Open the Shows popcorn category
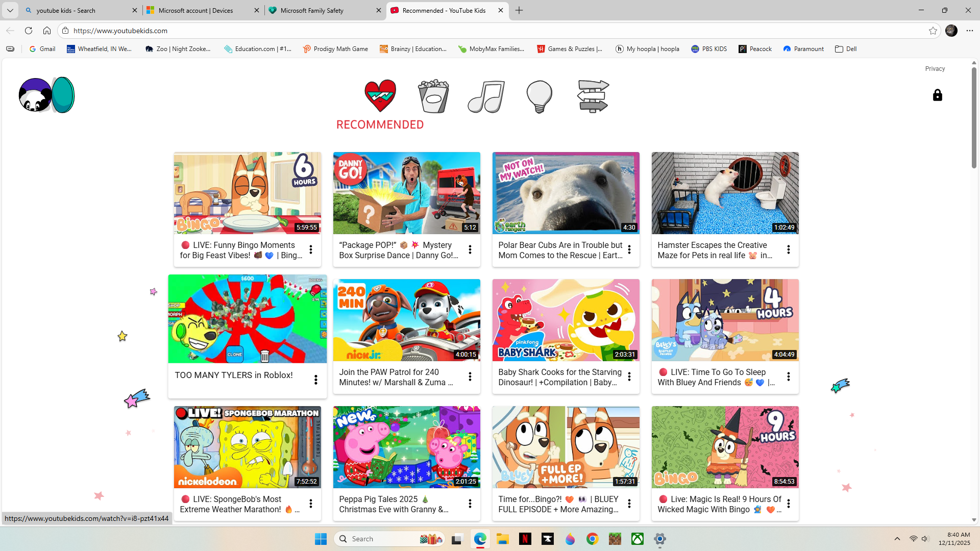The width and height of the screenshot is (980, 551). pos(433,96)
